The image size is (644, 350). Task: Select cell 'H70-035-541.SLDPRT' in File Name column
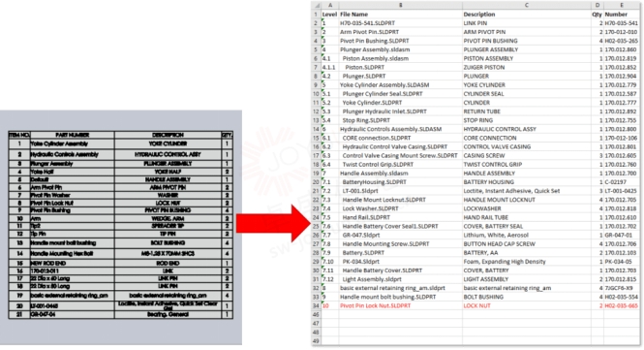[x=401, y=23]
